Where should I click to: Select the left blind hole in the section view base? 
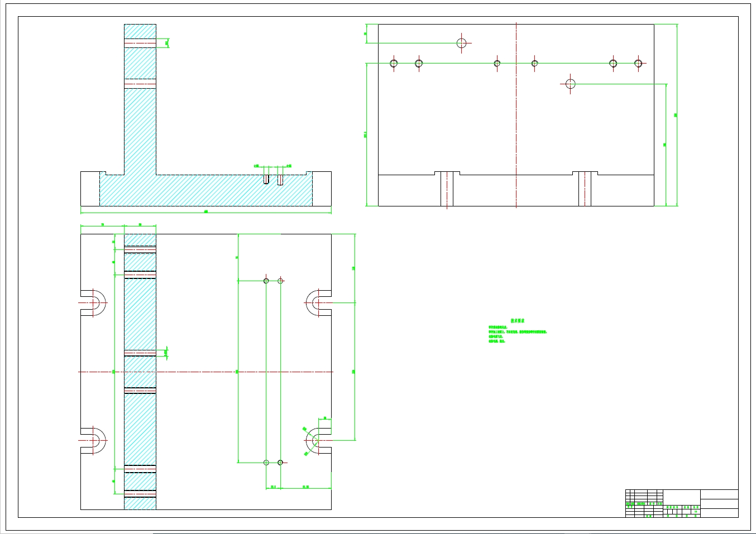tap(267, 179)
